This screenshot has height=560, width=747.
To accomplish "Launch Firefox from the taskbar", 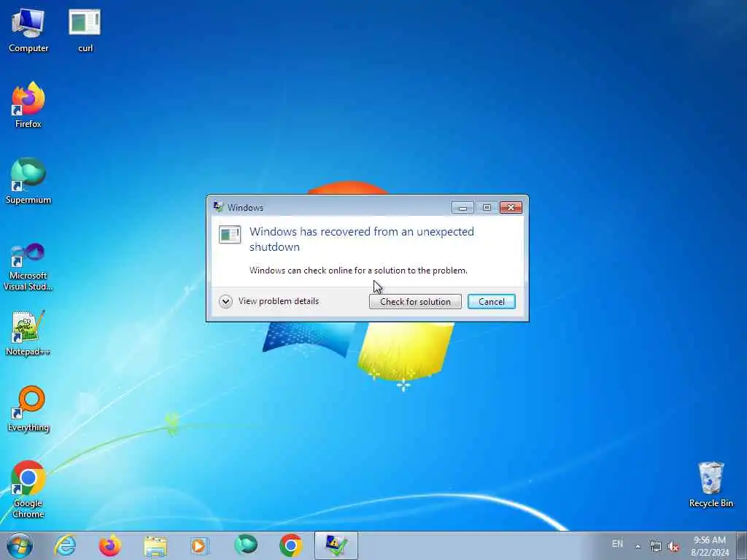I will (109, 545).
